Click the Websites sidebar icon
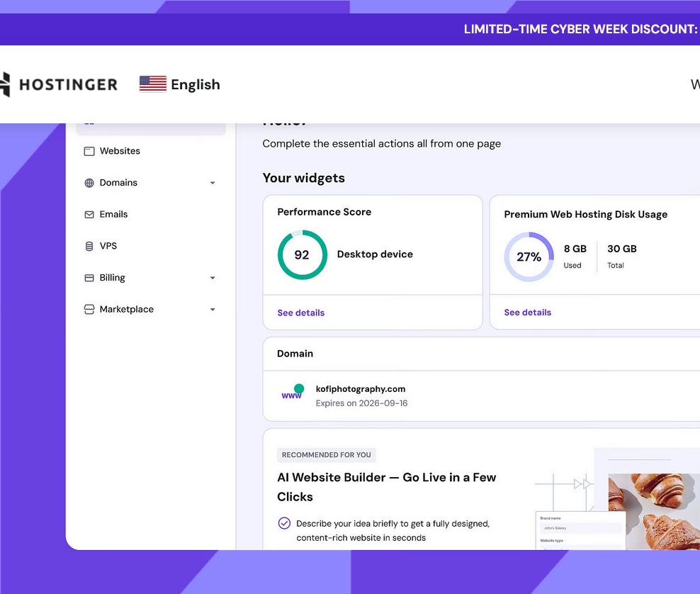This screenshot has height=594, width=700. coord(89,151)
